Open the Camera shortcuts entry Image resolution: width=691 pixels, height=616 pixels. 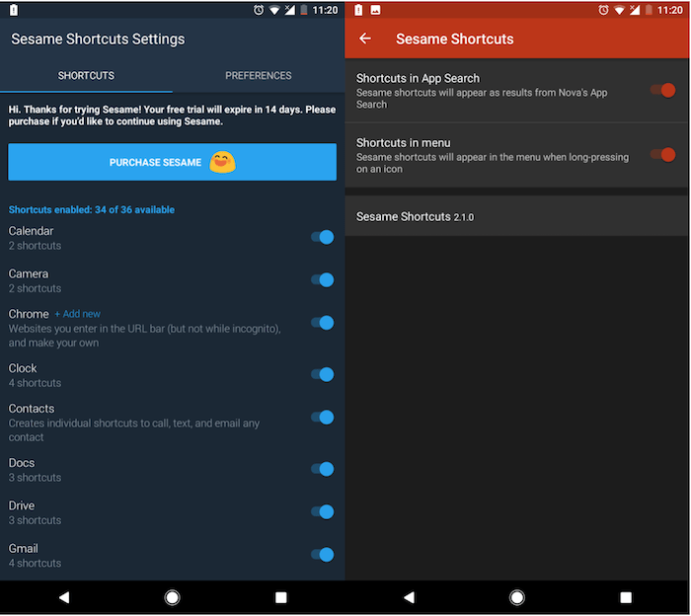pyautogui.click(x=173, y=280)
